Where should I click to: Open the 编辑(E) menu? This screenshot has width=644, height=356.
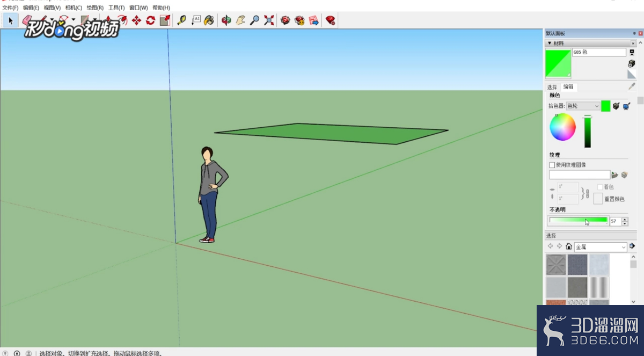tap(31, 8)
